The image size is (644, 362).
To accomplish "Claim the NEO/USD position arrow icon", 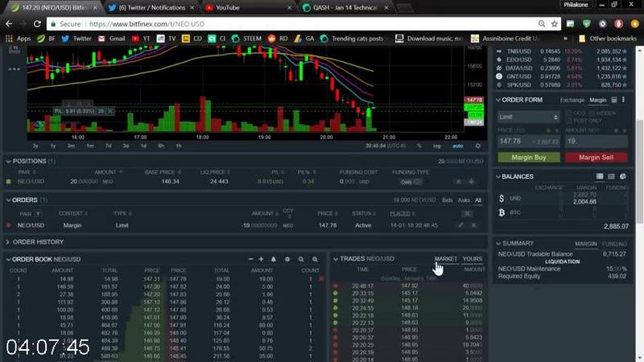I will click(x=472, y=182).
